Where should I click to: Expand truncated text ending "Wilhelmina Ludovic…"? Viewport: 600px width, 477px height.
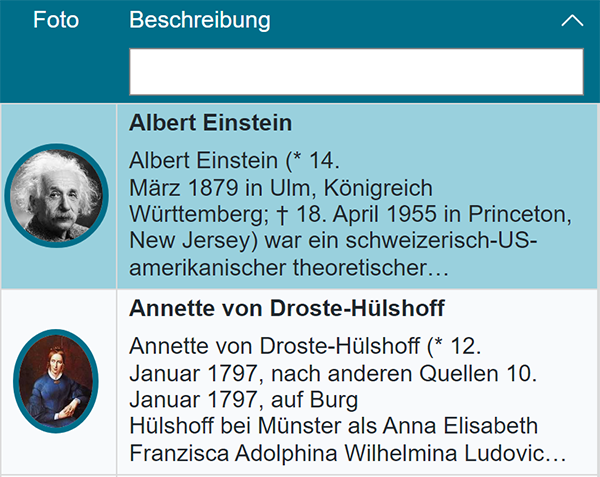pyautogui.click(x=348, y=453)
